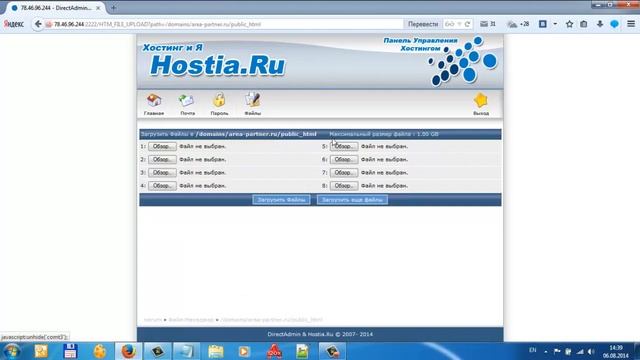This screenshot has height=360, width=640.
Task: Open the mail counter icon showing 31
Action: coord(488,24)
